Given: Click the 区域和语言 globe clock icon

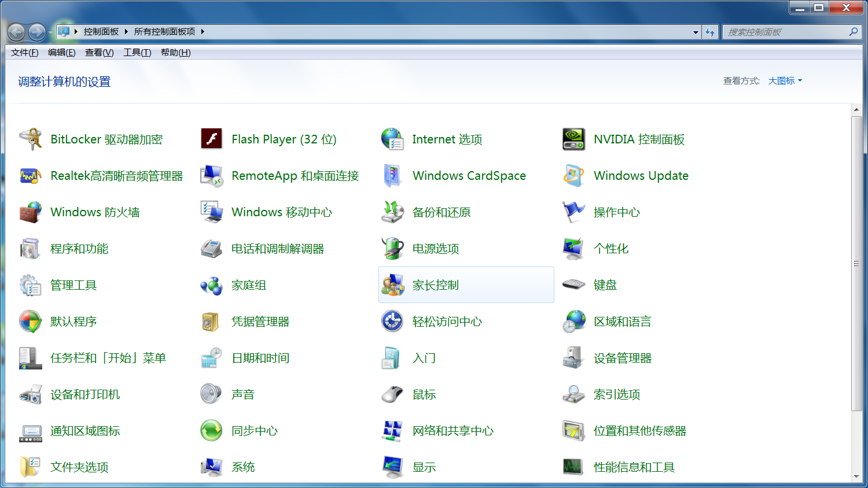Looking at the screenshot, I should tap(573, 321).
